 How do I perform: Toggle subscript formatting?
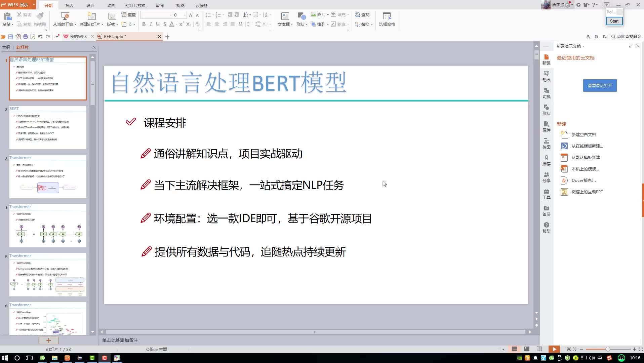pos(189,24)
